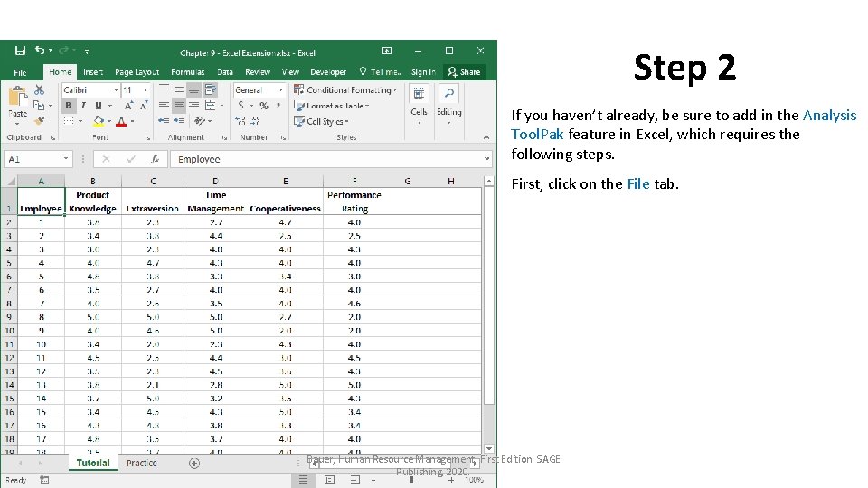Click the Increase Indent icon
Image resolution: width=868 pixels, height=488 pixels.
click(x=179, y=120)
